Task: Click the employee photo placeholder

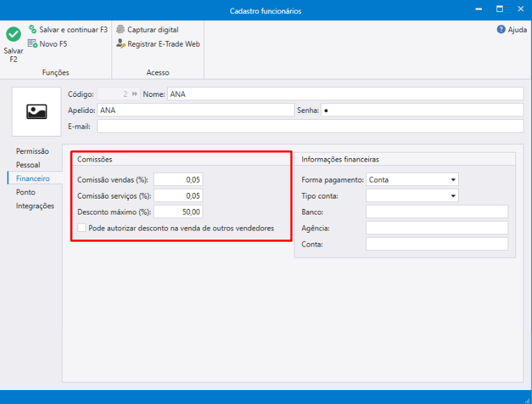Action: point(37,111)
